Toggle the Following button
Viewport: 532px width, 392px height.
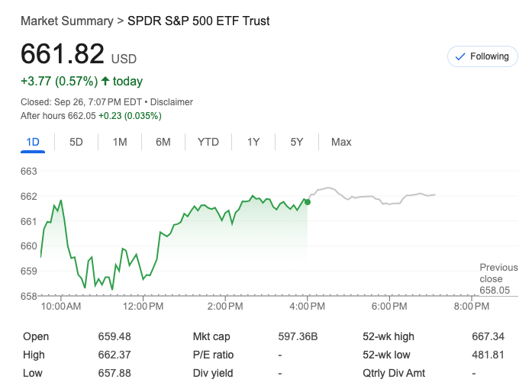coord(482,56)
